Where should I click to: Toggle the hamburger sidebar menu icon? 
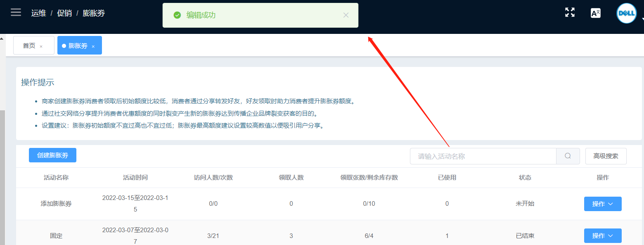(16, 12)
